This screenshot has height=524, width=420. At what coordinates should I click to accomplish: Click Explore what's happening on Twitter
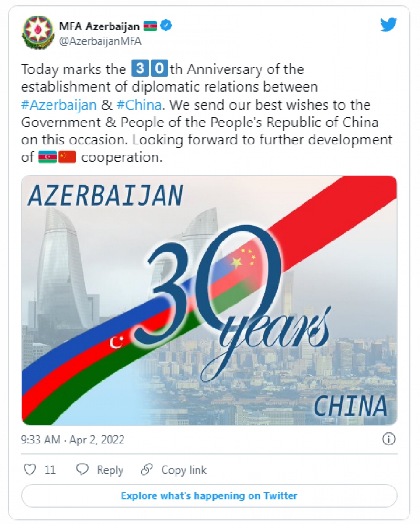click(209, 496)
